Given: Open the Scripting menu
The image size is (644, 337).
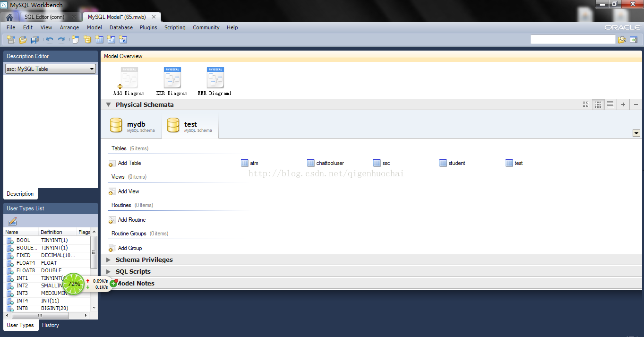Looking at the screenshot, I should pyautogui.click(x=175, y=27).
